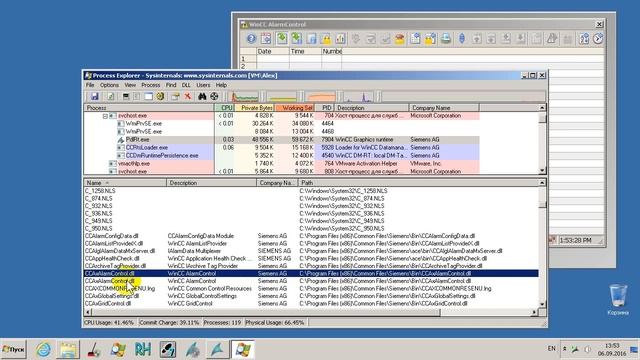Toggle the show lower pane toolbar icon
This screenshot has height=360, width=640.
(x=149, y=96)
